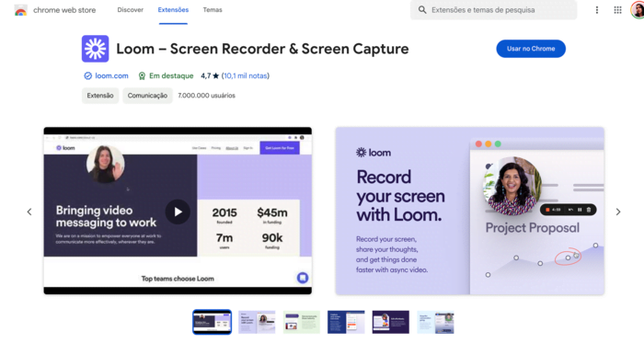Select the sixth carousel thumbnail
Image resolution: width=644 pixels, height=355 pixels.
[x=435, y=322]
